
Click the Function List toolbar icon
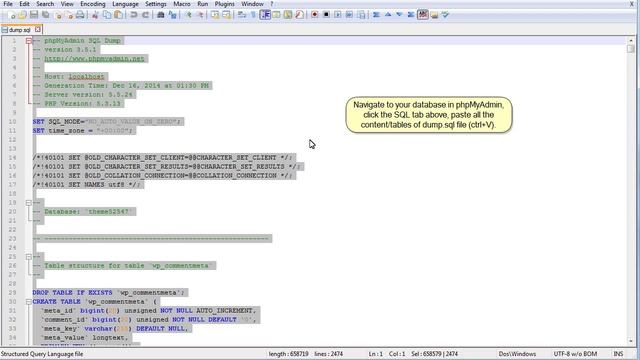click(299, 15)
